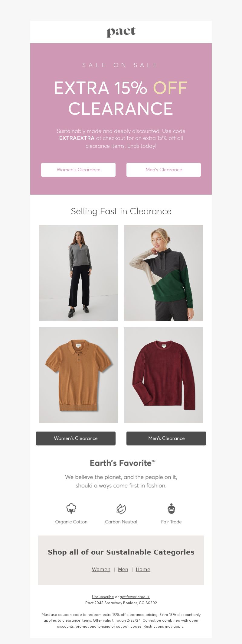The height and width of the screenshot is (644, 242).
Task: Open Men's Clearance white button in banner
Action: click(x=164, y=170)
